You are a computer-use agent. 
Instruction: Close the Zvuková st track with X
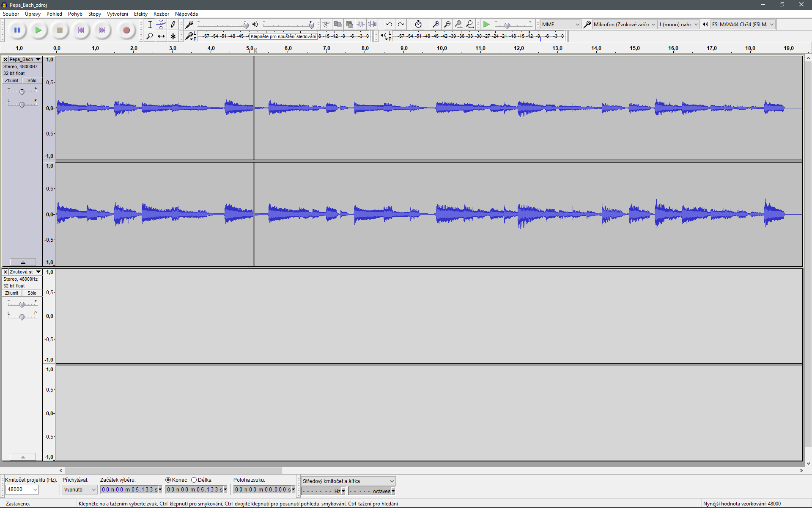(x=5, y=272)
